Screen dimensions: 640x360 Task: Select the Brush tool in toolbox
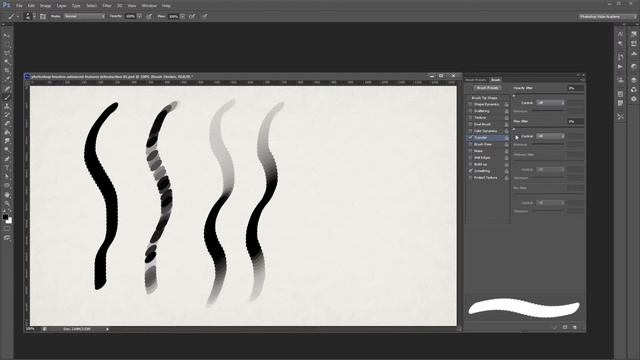pos(7,97)
